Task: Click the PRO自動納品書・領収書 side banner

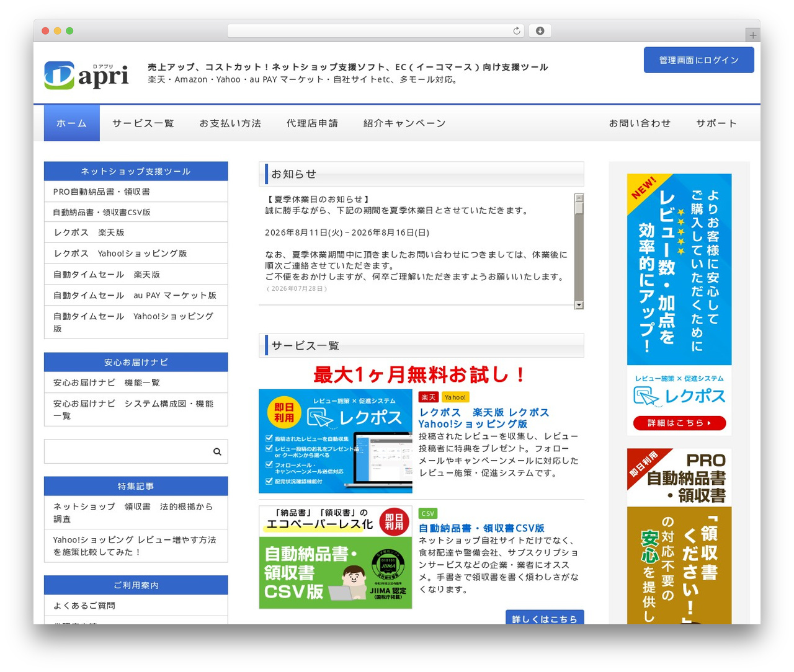Action: (x=679, y=536)
